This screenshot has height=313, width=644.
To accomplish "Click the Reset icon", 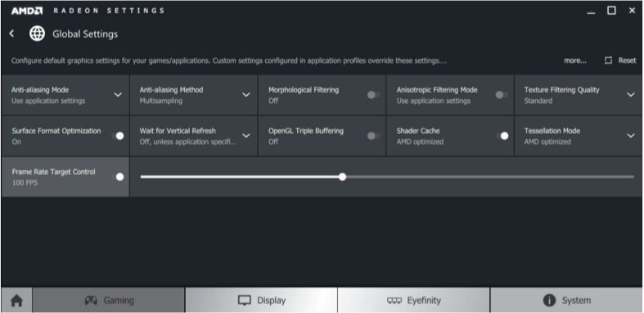I will coord(608,60).
